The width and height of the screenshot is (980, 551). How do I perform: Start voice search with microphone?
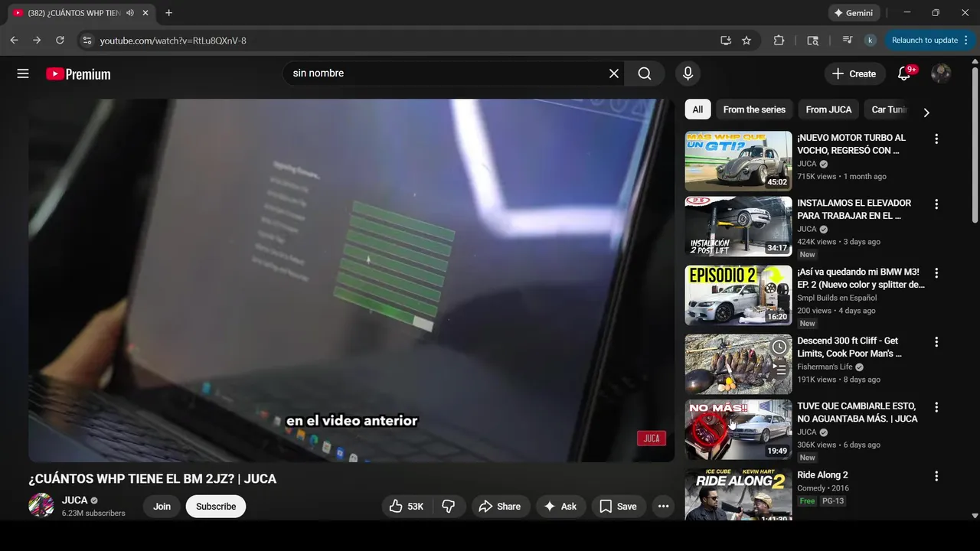click(x=688, y=73)
